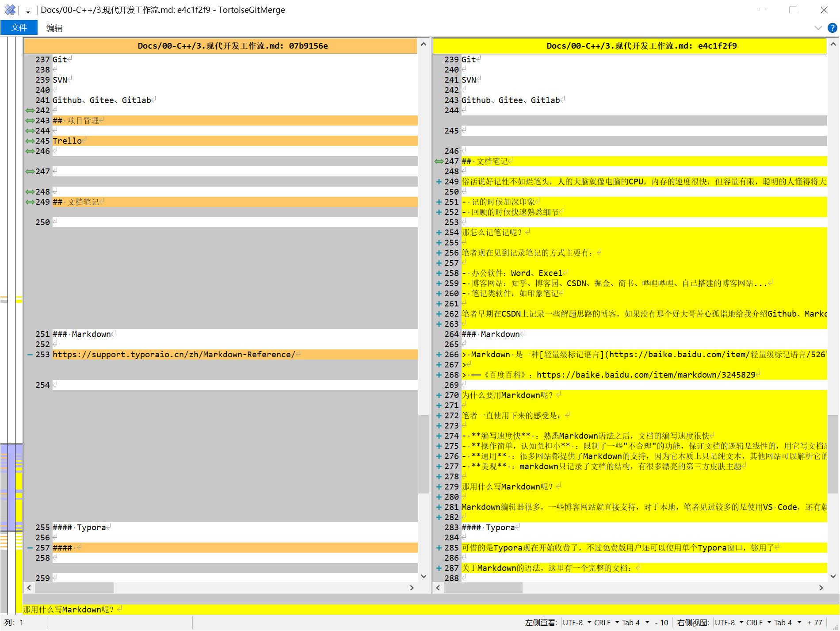840x631 pixels.
Task: Click the added-line plus marker at right line 249
Action: 439,182
